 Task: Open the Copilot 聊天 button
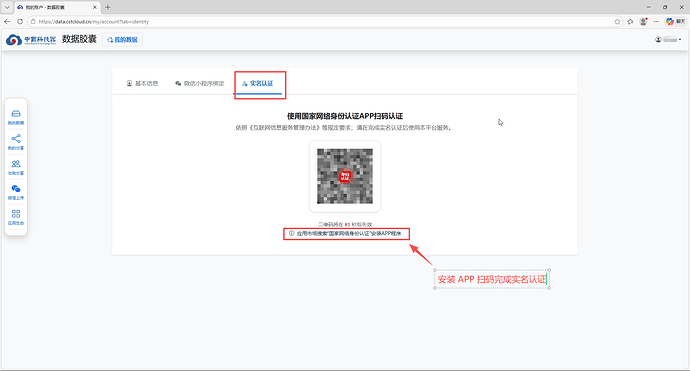pyautogui.click(x=675, y=22)
